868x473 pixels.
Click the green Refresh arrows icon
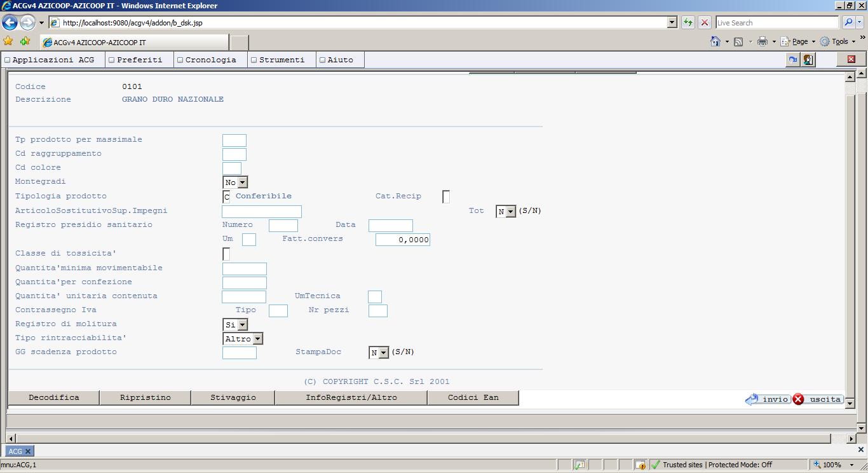point(688,22)
